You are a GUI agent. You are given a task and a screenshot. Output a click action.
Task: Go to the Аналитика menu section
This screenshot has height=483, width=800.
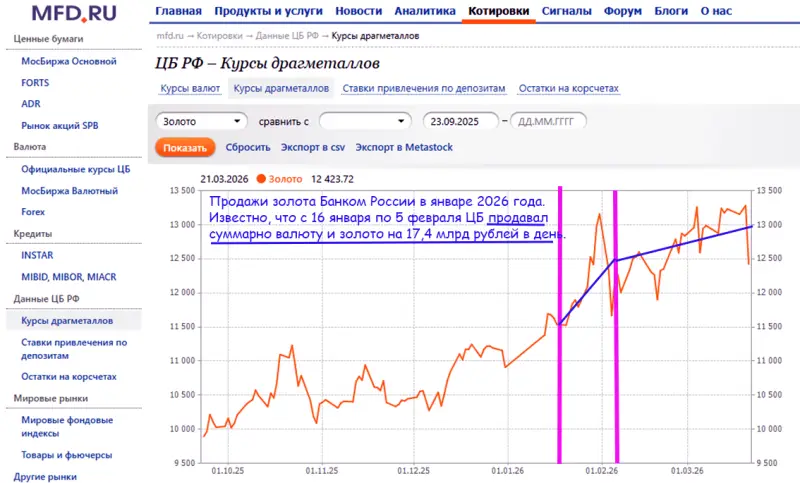424,12
